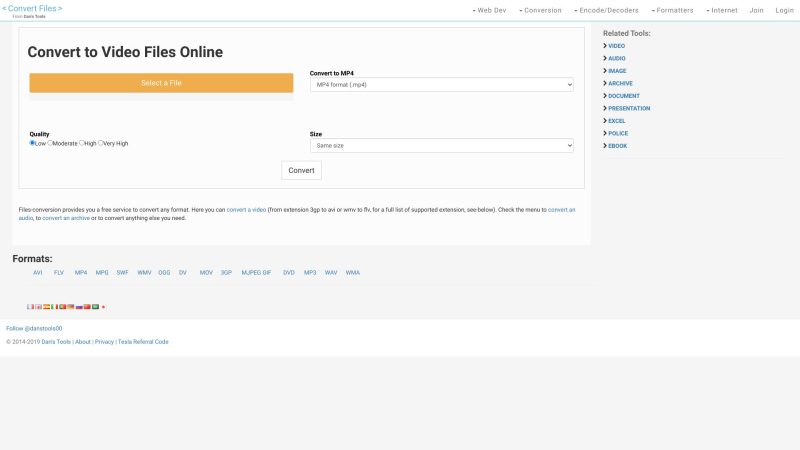Click the orange Select a File button
This screenshot has width=800, height=450.
click(161, 83)
